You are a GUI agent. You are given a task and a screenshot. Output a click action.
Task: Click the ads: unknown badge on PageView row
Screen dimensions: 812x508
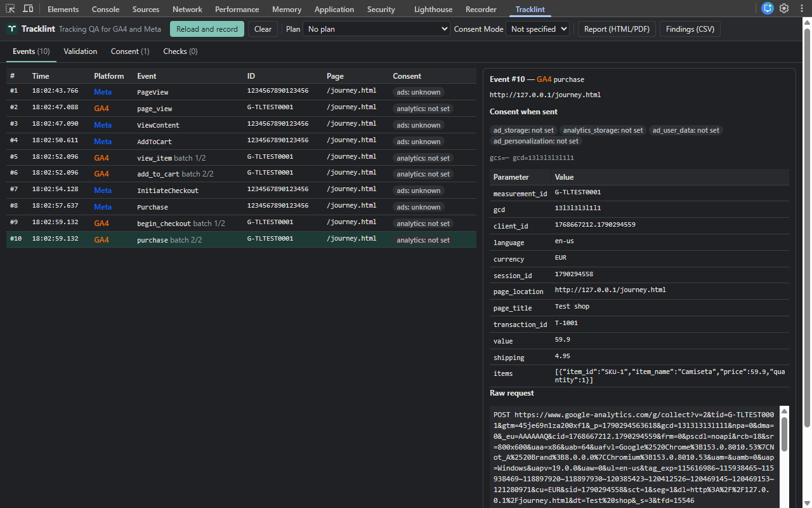[x=419, y=92]
